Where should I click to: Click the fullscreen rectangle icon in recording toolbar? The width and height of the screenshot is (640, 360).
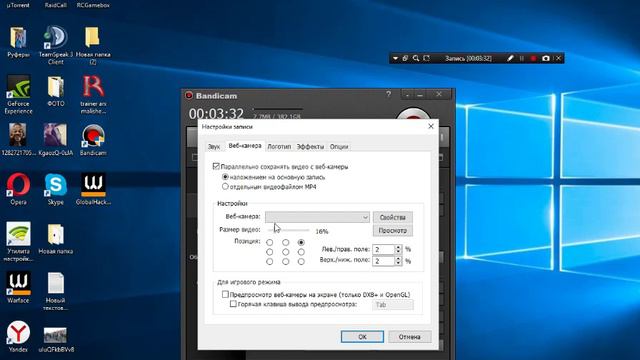click(x=427, y=58)
